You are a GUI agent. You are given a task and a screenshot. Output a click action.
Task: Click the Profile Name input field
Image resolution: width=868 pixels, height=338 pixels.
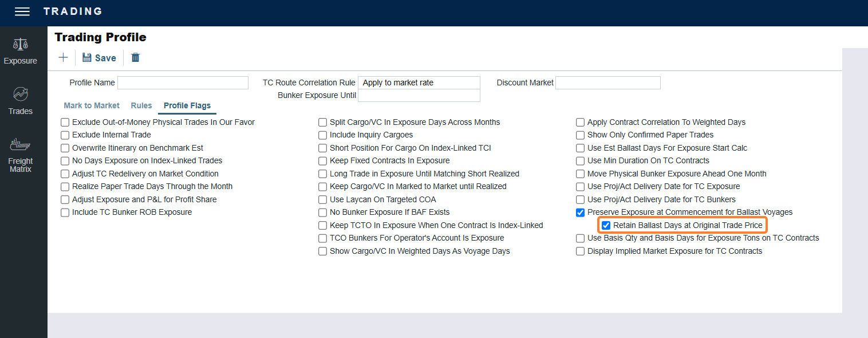183,82
